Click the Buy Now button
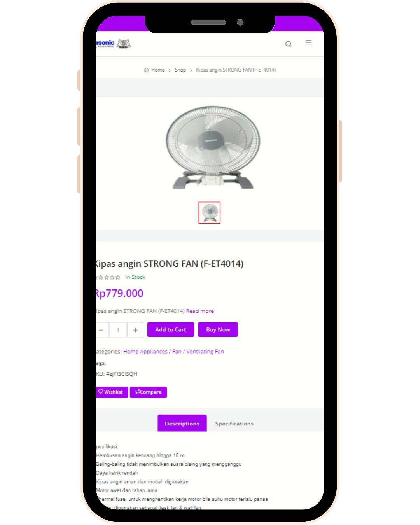 coord(218,329)
